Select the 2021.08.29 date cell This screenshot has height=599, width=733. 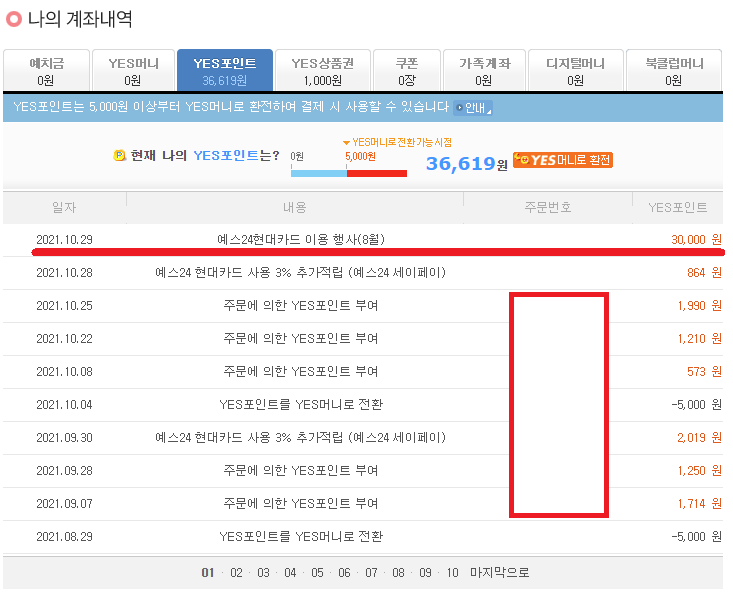pos(65,536)
